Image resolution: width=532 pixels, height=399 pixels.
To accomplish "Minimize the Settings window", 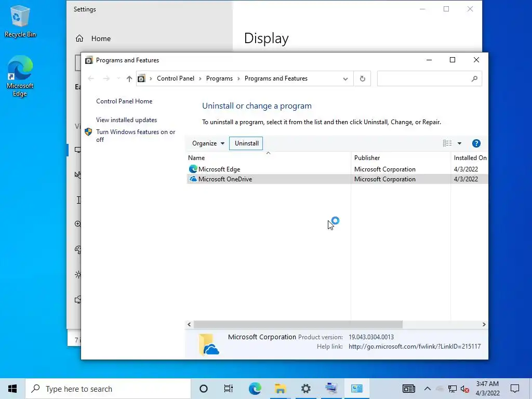I will pos(422,9).
